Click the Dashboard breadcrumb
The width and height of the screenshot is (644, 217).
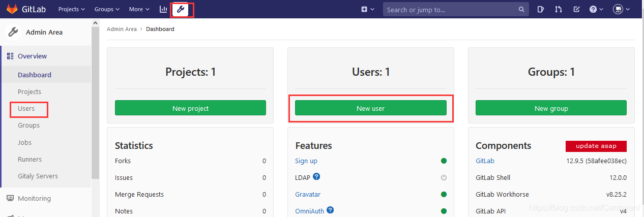(x=160, y=29)
